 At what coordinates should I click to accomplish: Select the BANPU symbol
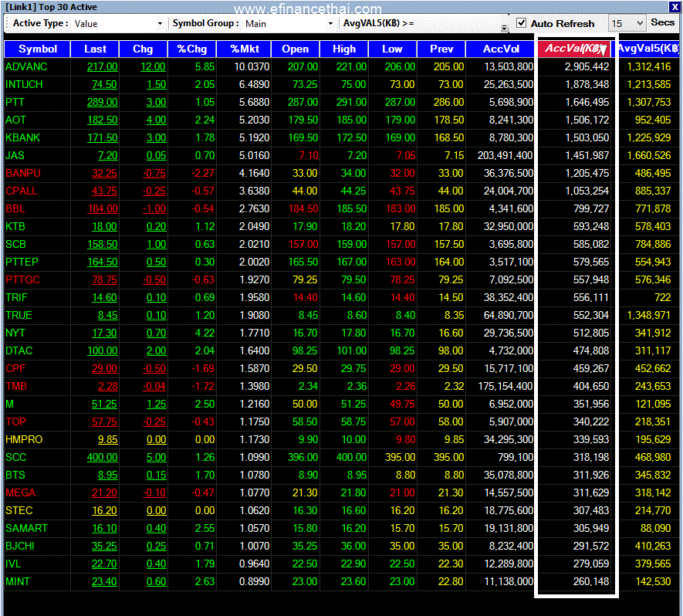22,174
